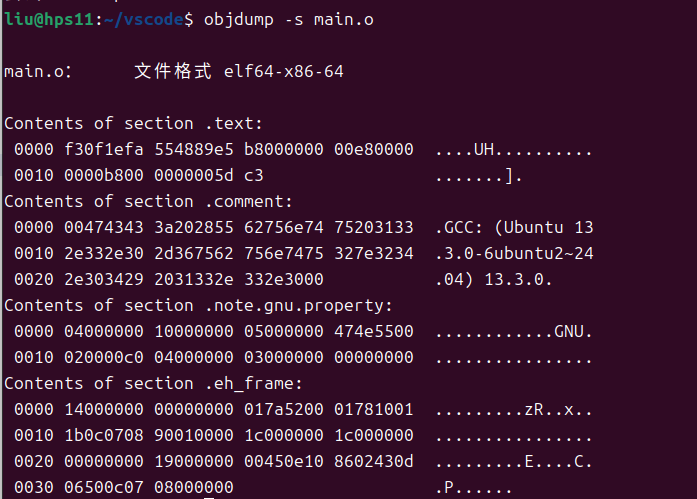
Task: Click the hex value f30f1efa
Action: 104,149
